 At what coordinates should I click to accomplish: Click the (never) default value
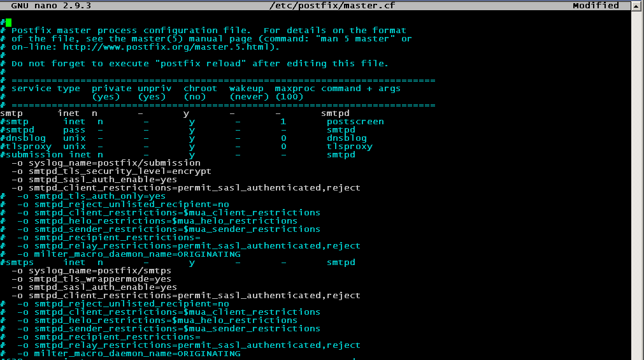(249, 97)
